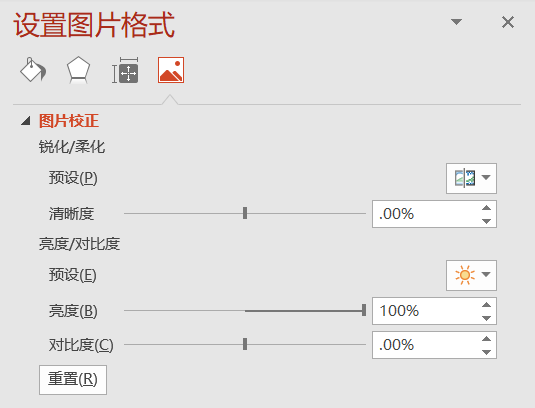Click the 清晰度 slider handle
Viewport: 535px width, 408px height.
[x=245, y=213]
